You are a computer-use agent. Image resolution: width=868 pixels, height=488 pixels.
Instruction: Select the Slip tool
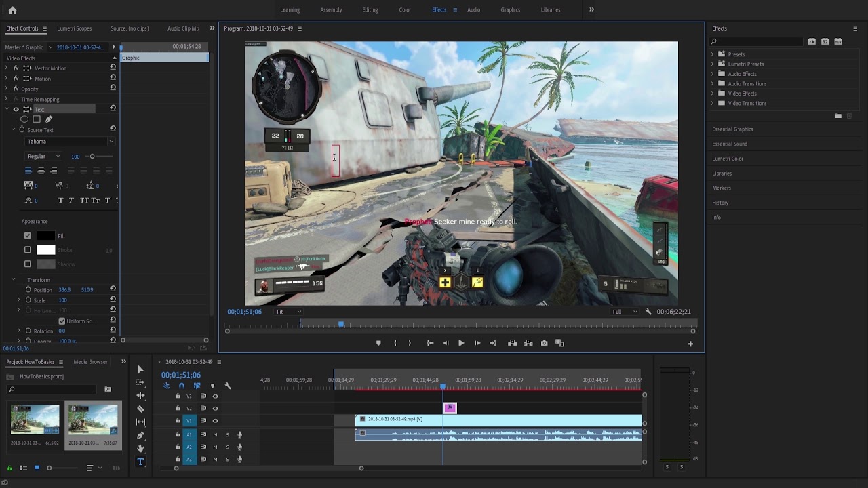coord(140,422)
